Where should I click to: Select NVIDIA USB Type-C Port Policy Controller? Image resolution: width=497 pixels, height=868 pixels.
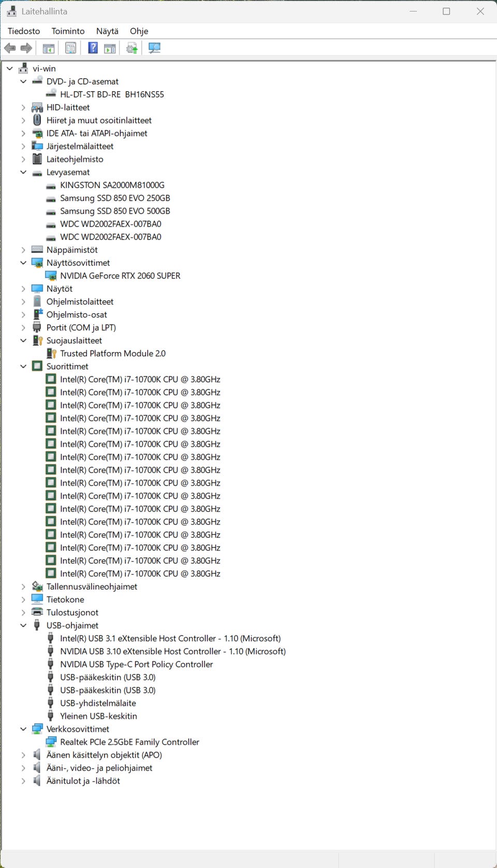pyautogui.click(x=136, y=664)
